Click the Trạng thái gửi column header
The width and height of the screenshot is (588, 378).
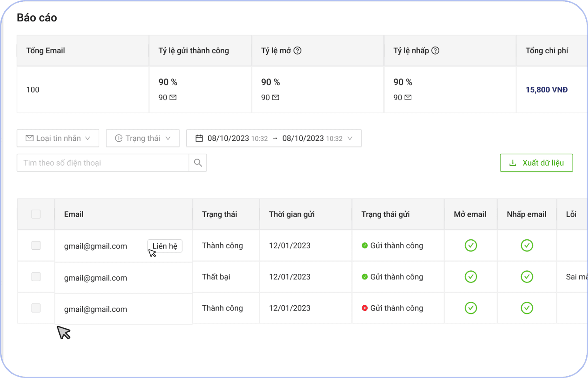(385, 214)
